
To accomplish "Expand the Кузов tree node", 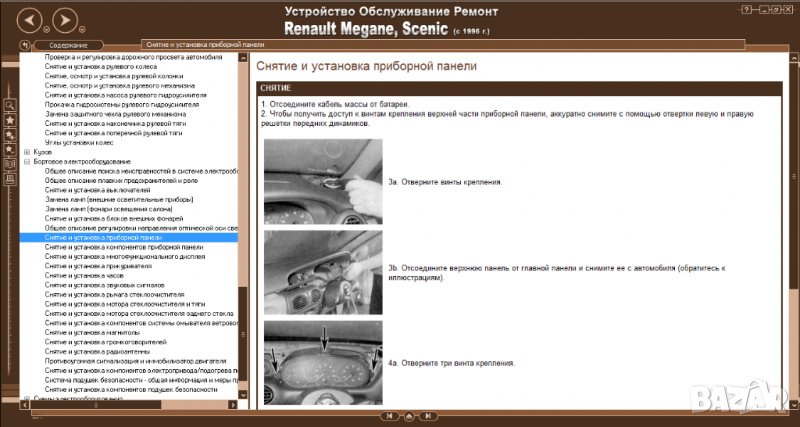I will pyautogui.click(x=26, y=152).
